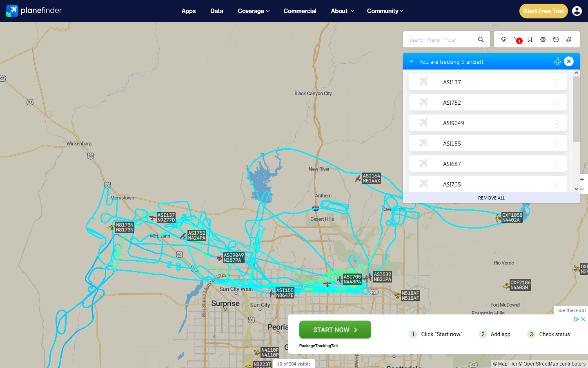Click the Start Free Trial button
This screenshot has width=588, height=368.
543,11
